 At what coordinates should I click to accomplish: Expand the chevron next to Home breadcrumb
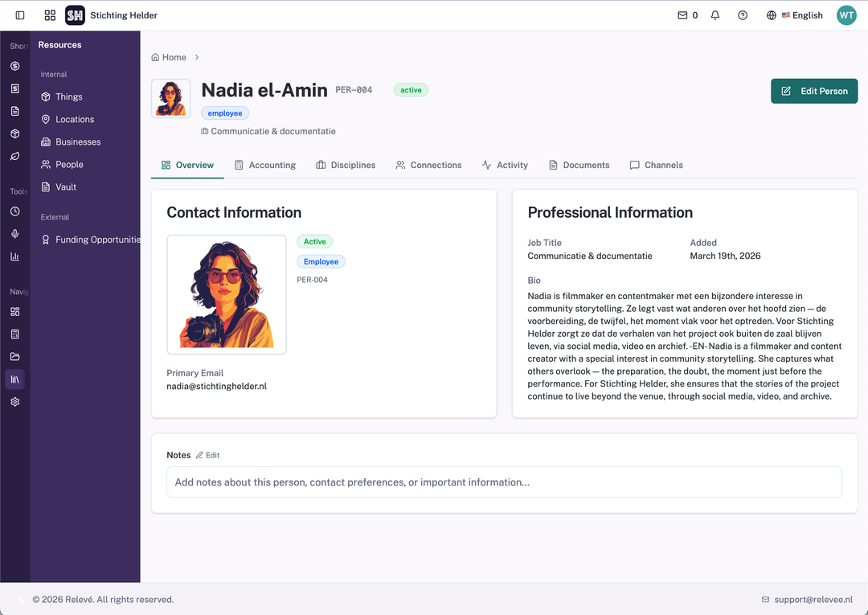pyautogui.click(x=195, y=57)
